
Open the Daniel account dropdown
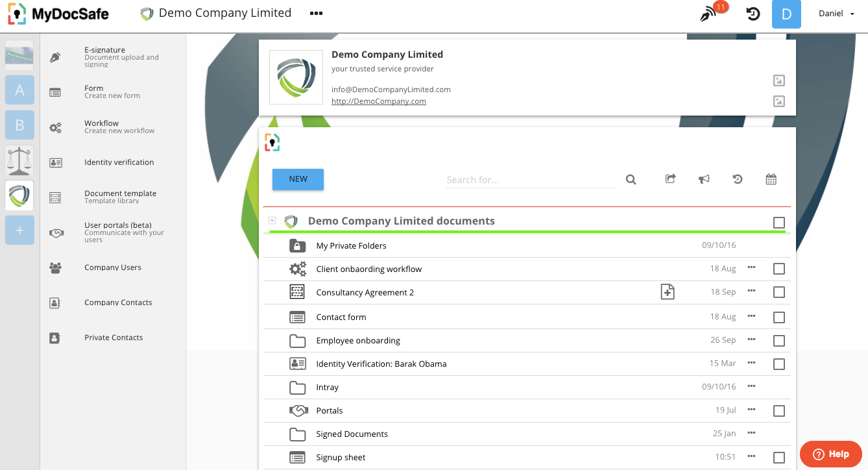836,14
